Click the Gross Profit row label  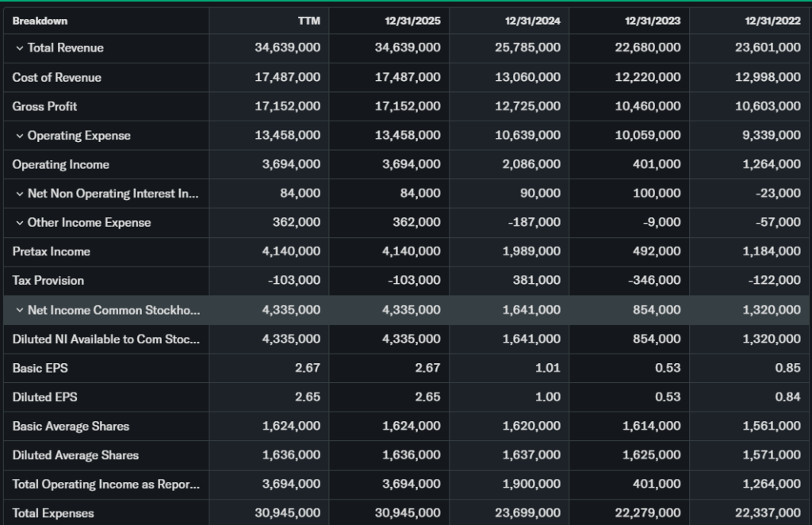[x=44, y=106]
